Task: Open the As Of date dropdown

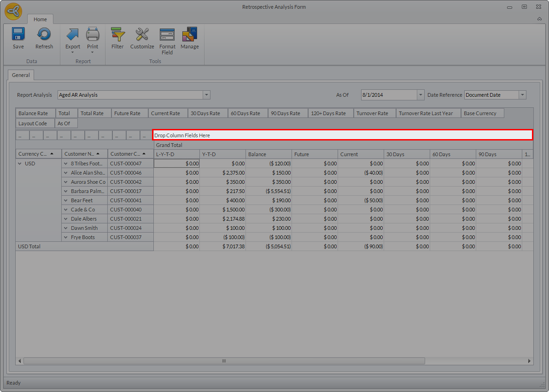Action: coord(420,95)
